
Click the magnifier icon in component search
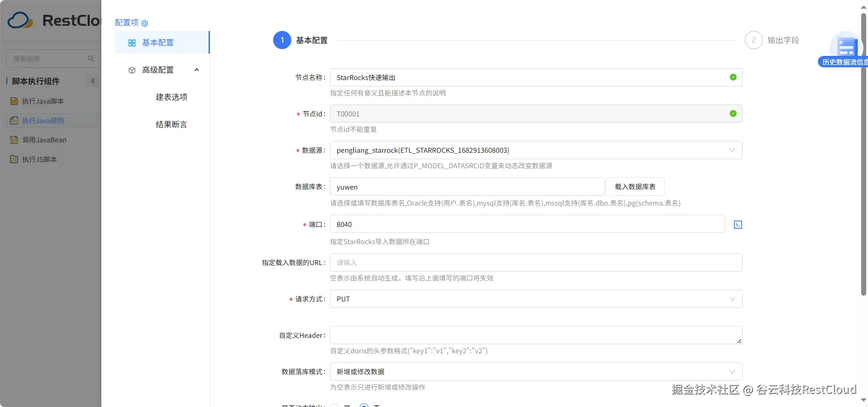(x=91, y=59)
